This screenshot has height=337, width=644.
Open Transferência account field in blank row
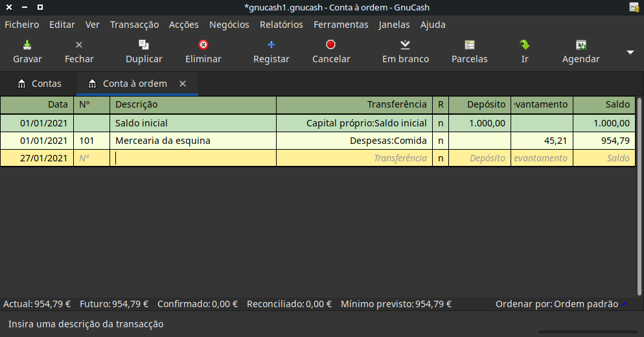coord(354,158)
